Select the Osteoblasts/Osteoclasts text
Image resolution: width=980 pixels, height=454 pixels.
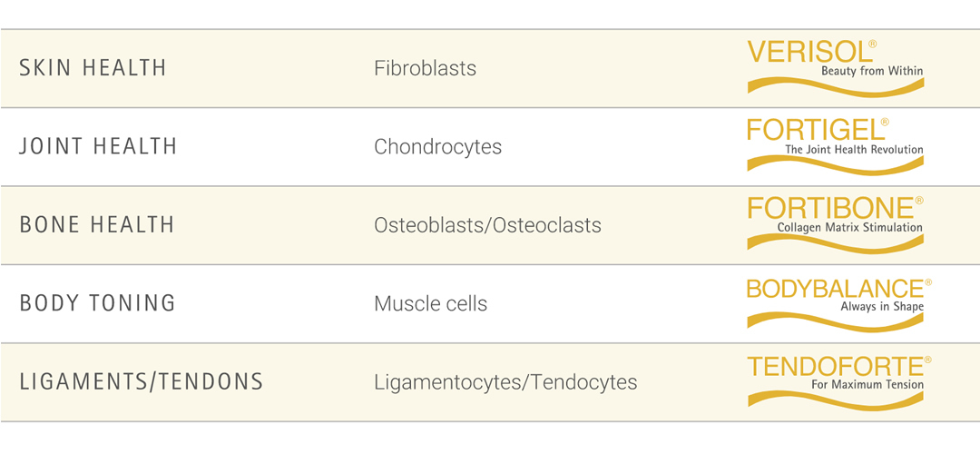pos(487,225)
